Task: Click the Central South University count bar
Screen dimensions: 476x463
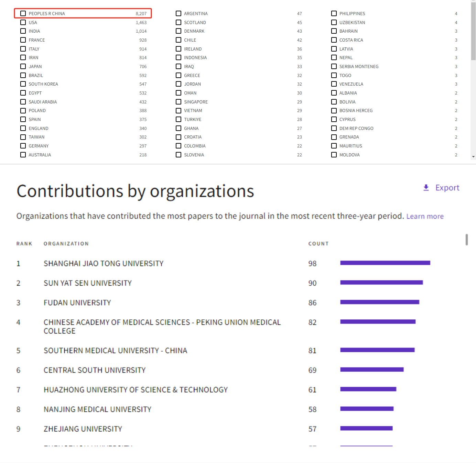Action: pyautogui.click(x=372, y=370)
